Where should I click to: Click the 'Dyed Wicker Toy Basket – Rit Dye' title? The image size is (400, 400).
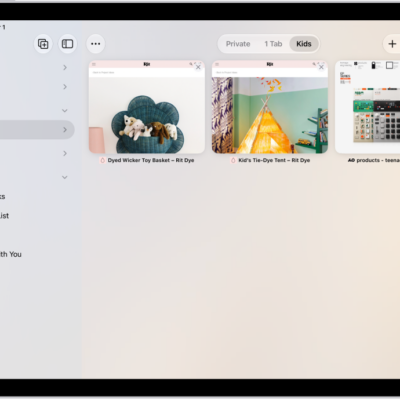click(151, 160)
